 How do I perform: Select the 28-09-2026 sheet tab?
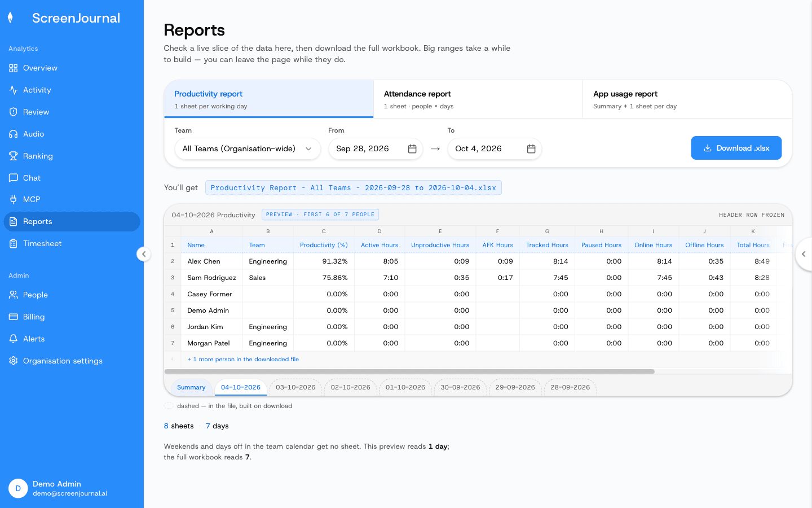click(570, 388)
